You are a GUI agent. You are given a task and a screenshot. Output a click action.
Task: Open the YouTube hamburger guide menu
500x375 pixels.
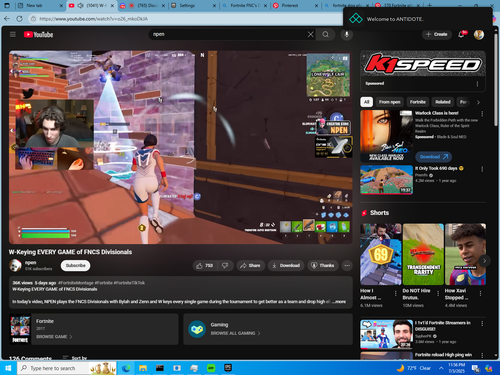[13, 34]
